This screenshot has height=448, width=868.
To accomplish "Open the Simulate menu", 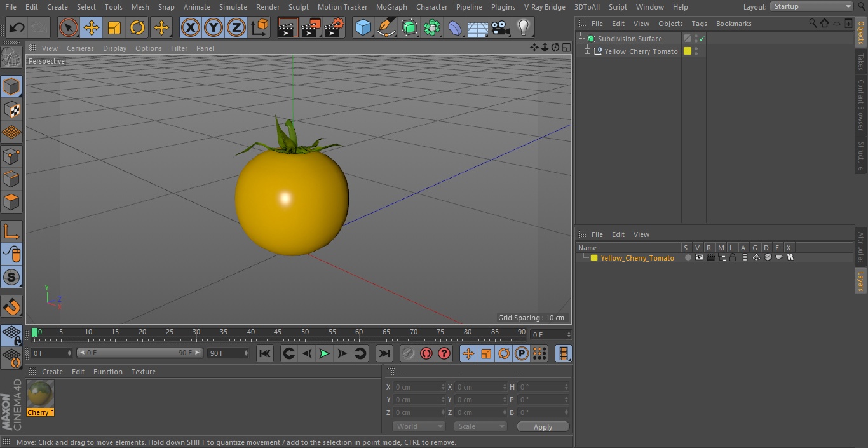I will 233,7.
